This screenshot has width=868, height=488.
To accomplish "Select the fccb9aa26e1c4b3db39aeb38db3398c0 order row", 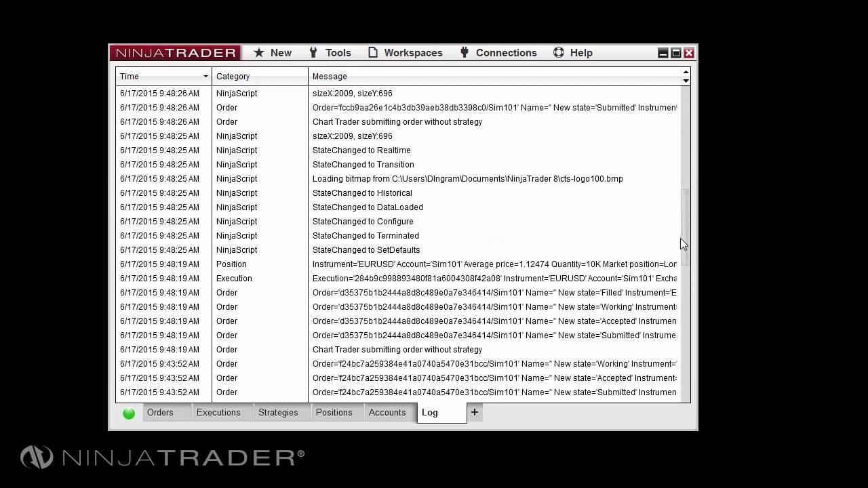I will 399,108.
